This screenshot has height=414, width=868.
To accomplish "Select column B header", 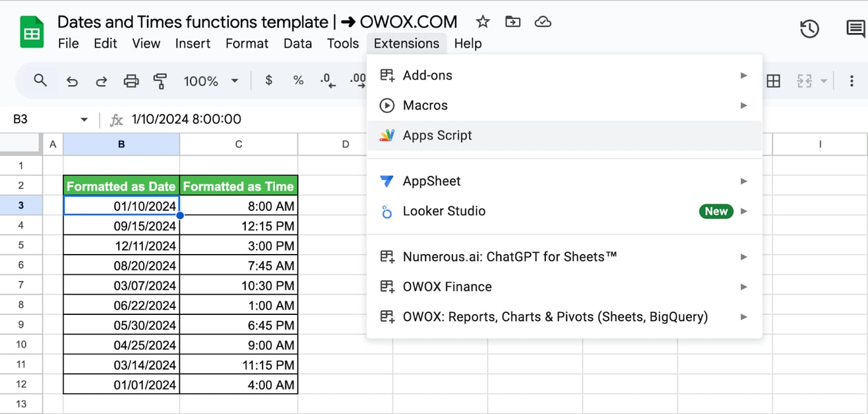I will point(121,144).
